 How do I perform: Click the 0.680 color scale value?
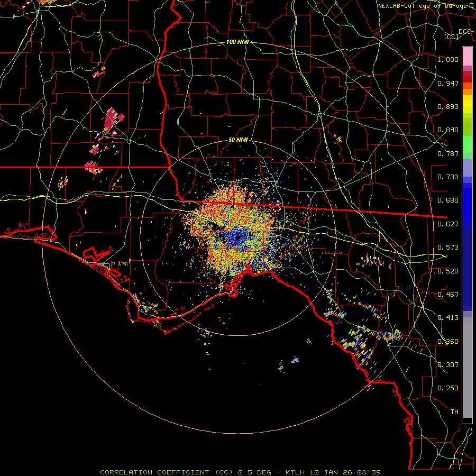coord(448,200)
